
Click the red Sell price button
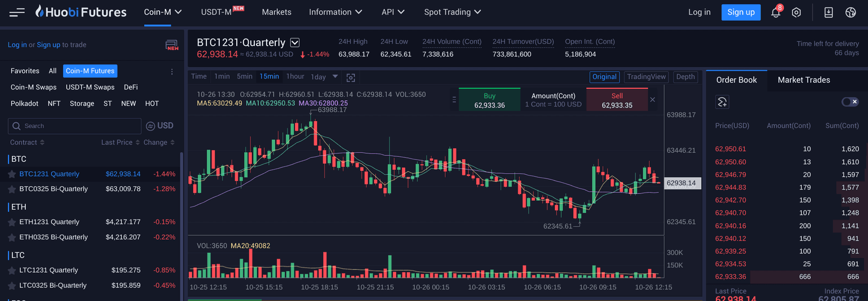click(x=617, y=100)
